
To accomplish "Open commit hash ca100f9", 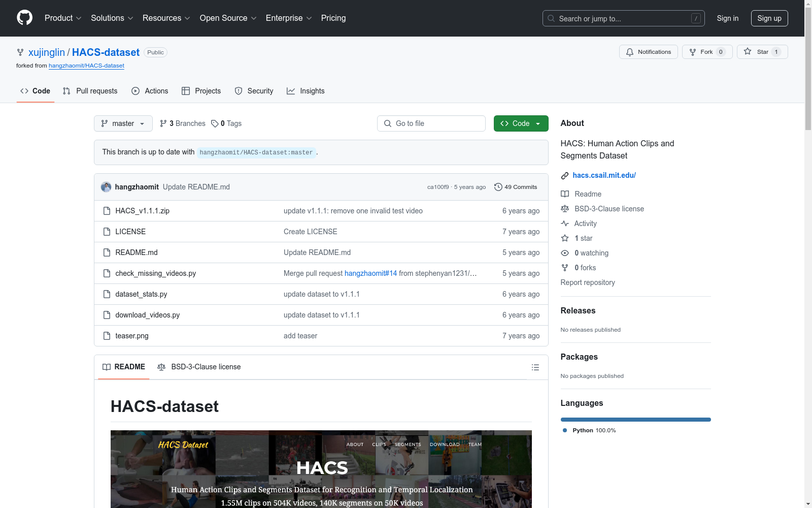I will tap(438, 187).
